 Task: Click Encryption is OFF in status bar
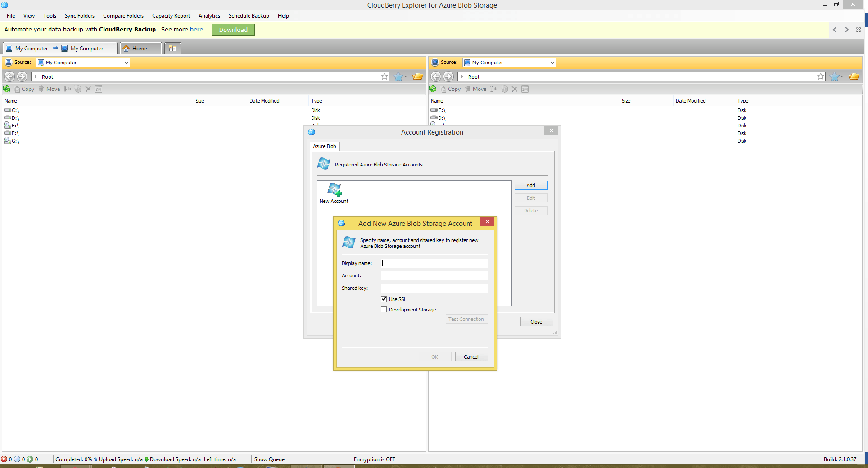coord(375,459)
